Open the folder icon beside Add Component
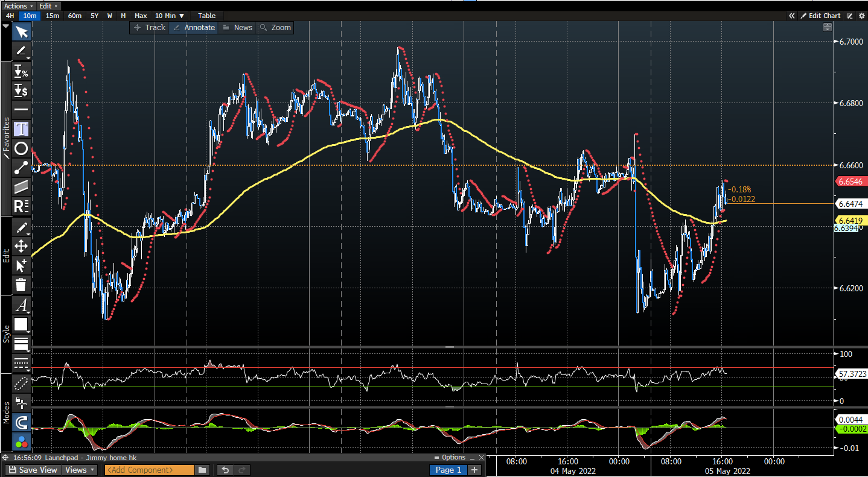 [x=202, y=470]
